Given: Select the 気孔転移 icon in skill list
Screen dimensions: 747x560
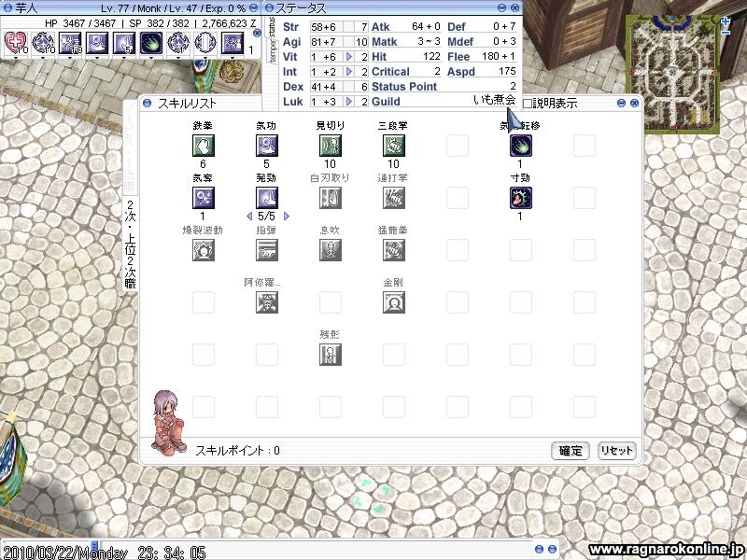Looking at the screenshot, I should point(521,146).
